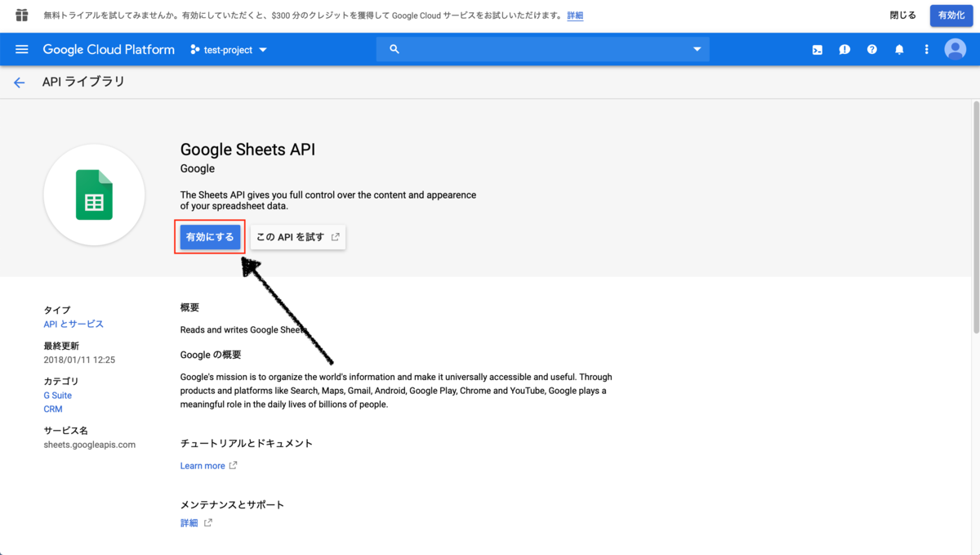Open the CRM category link
Screen dimensions: 980x555
53,409
